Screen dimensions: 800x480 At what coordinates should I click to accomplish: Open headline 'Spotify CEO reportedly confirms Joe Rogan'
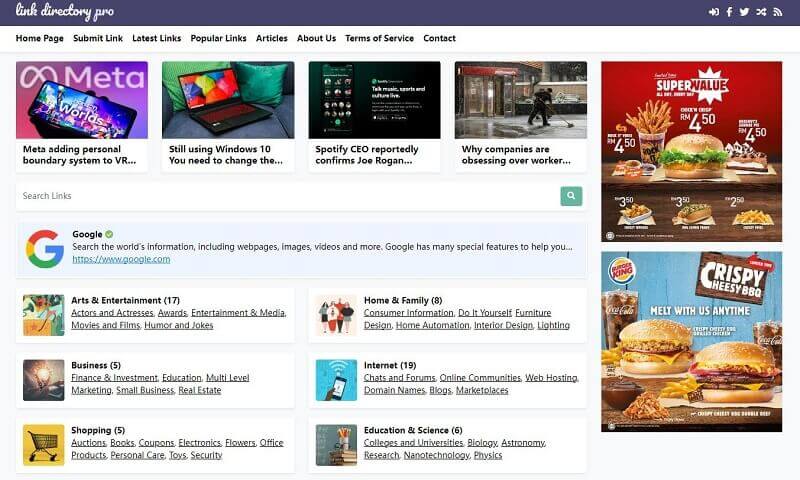tap(367, 155)
